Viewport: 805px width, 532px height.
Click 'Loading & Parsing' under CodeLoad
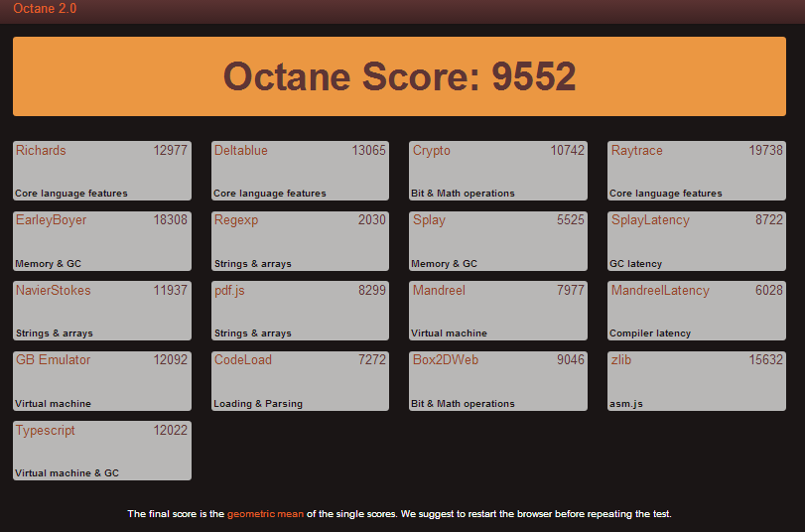point(258,404)
